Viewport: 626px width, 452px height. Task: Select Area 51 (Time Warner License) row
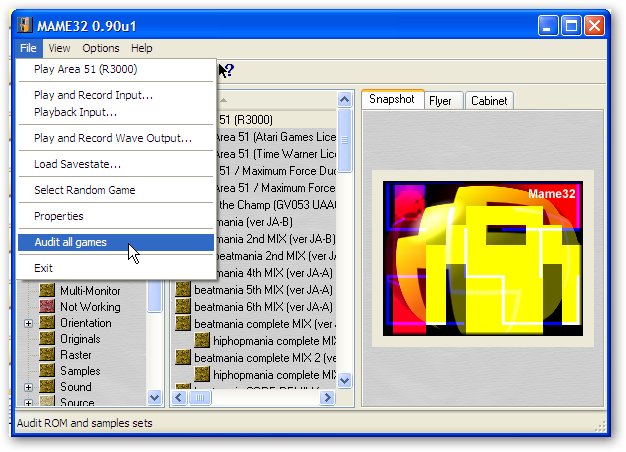[276, 154]
